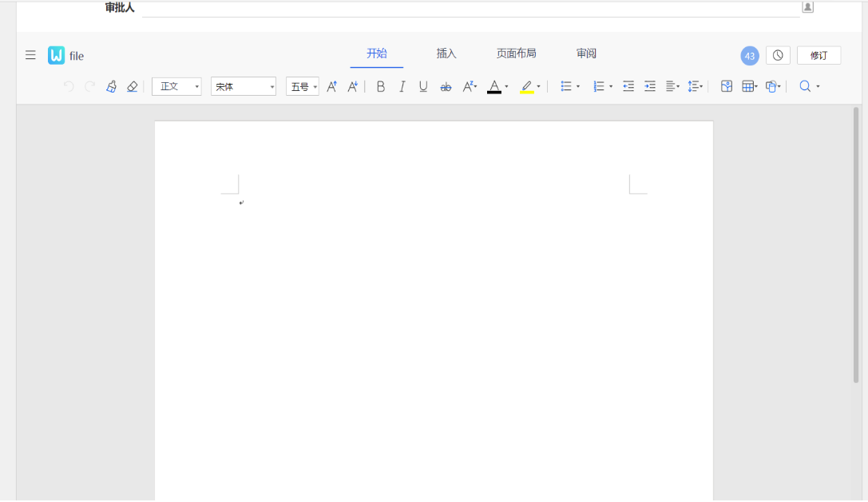
Task: Click the blue 43 user avatar badge
Action: pyautogui.click(x=749, y=55)
